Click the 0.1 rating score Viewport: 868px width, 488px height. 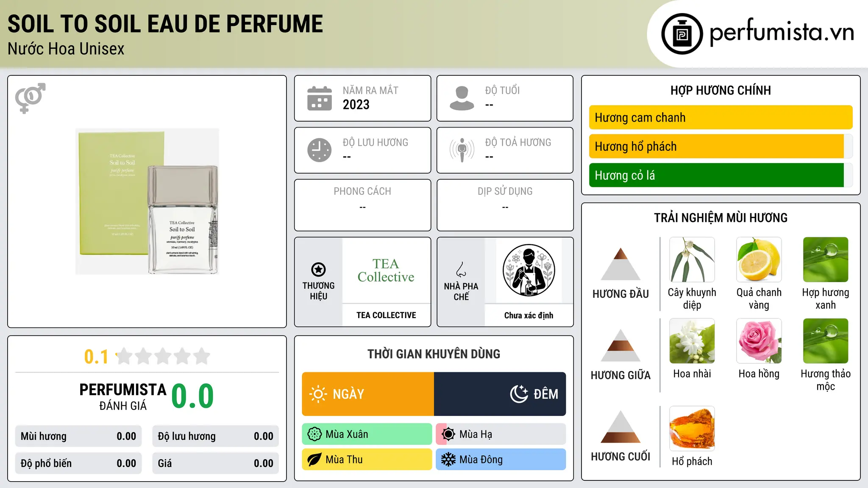coord(96,357)
